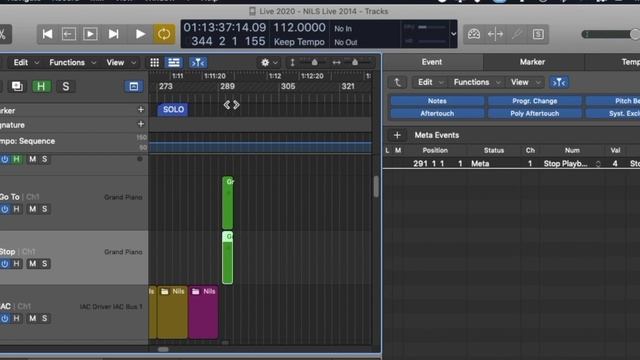Viewport: 640px width, 360px height.
Task: Switch to the Marker tab
Action: click(532, 62)
